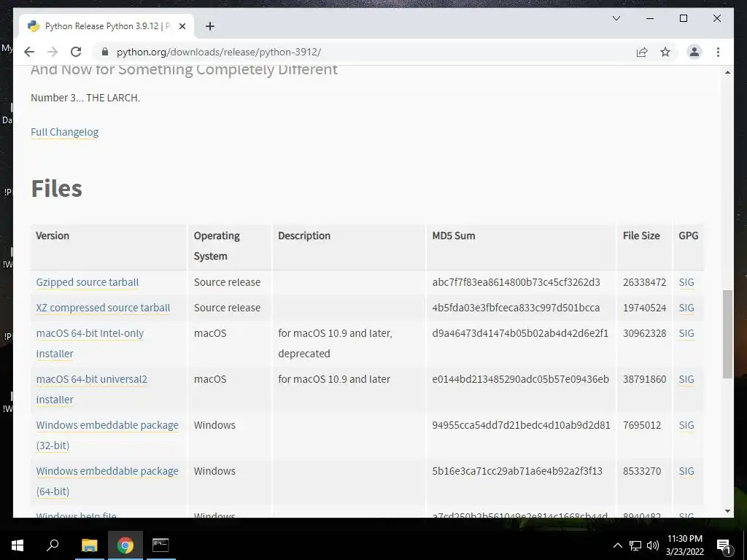
Task: Reload the Python release page
Action: tap(76, 52)
